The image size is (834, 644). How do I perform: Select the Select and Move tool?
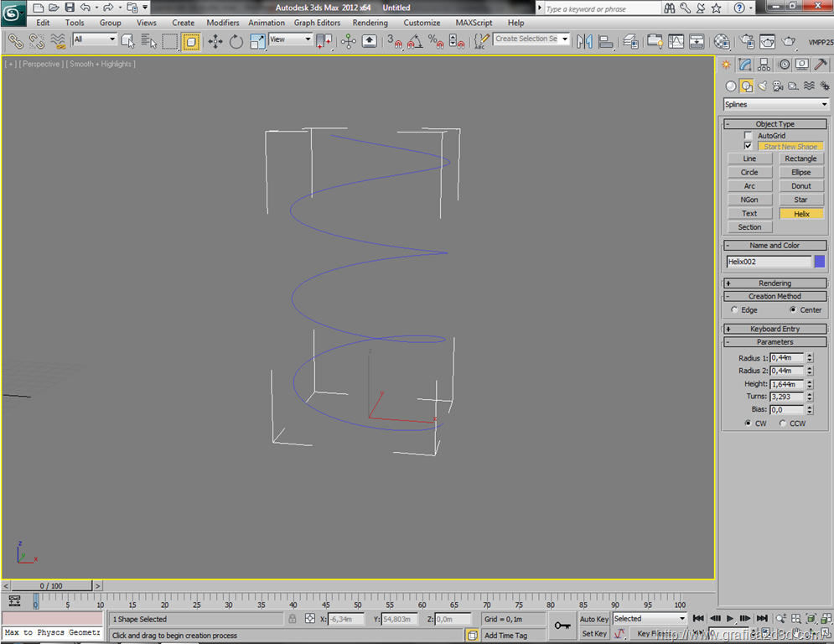(215, 41)
